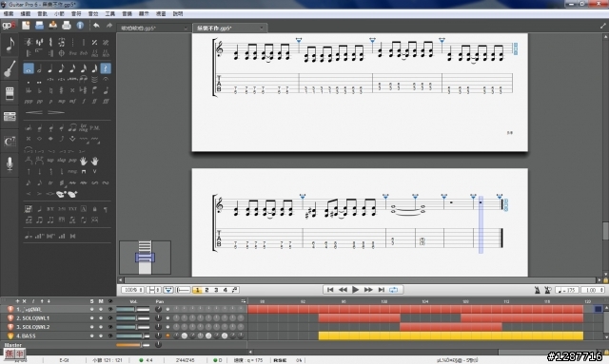Apply the 8va octave marking
The image size is (609, 364).
pos(72,53)
